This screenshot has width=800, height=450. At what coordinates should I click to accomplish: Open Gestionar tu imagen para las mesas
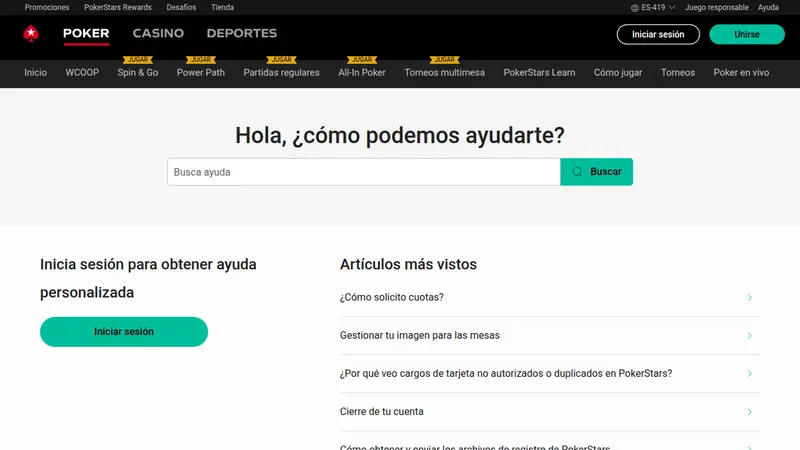coord(549,336)
